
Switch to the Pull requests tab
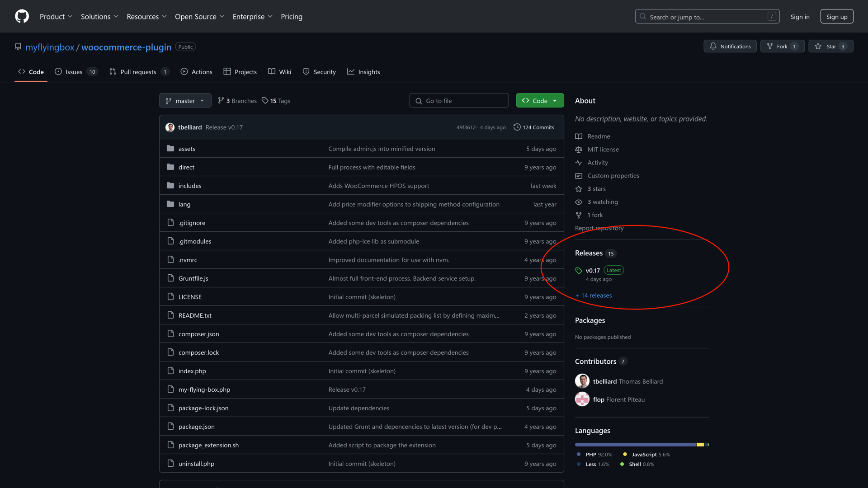(x=138, y=72)
